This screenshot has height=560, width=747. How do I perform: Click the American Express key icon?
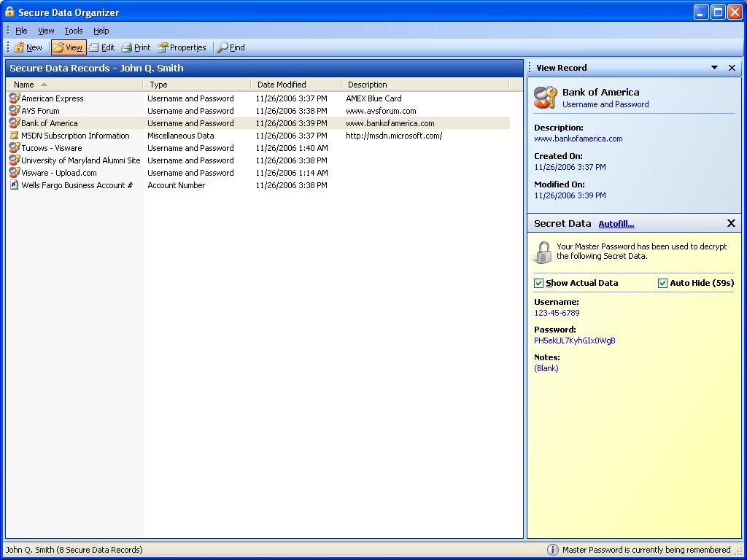click(x=15, y=98)
